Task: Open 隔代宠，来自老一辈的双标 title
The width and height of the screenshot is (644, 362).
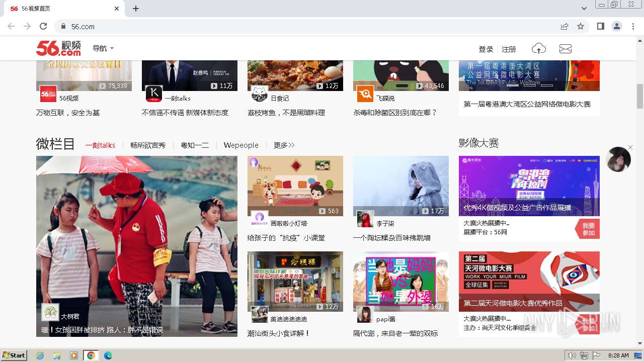Action: point(395,333)
